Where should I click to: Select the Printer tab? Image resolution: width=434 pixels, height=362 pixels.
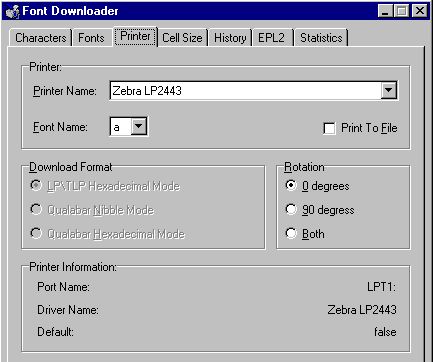point(135,36)
